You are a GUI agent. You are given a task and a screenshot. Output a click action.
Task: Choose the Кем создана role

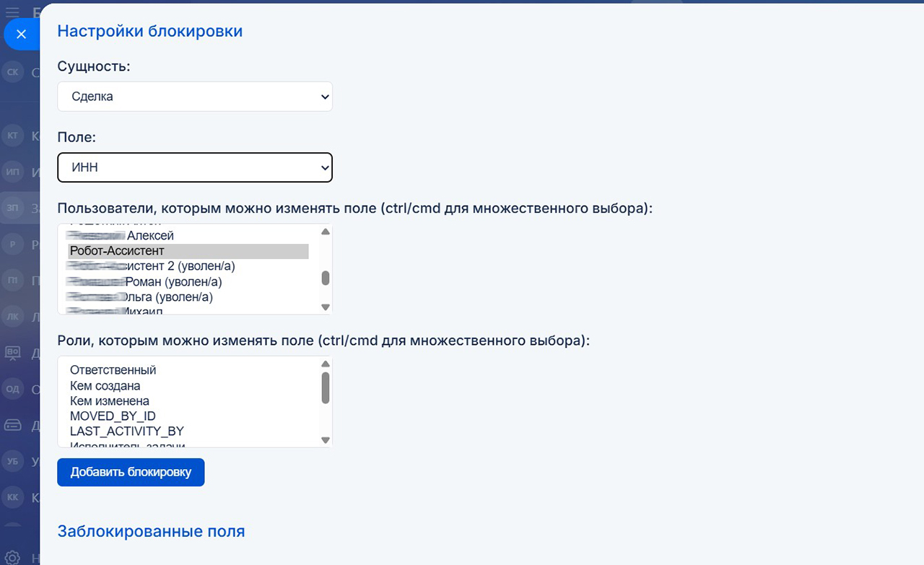click(105, 386)
